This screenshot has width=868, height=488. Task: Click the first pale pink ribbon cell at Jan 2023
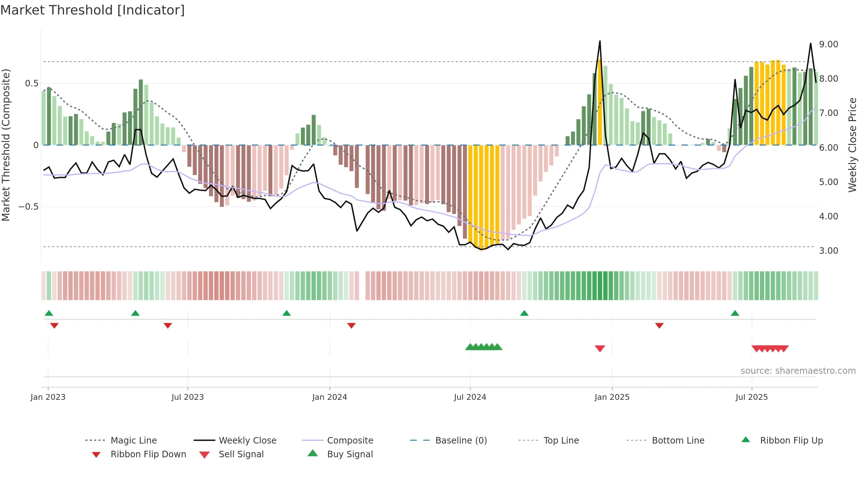43,286
